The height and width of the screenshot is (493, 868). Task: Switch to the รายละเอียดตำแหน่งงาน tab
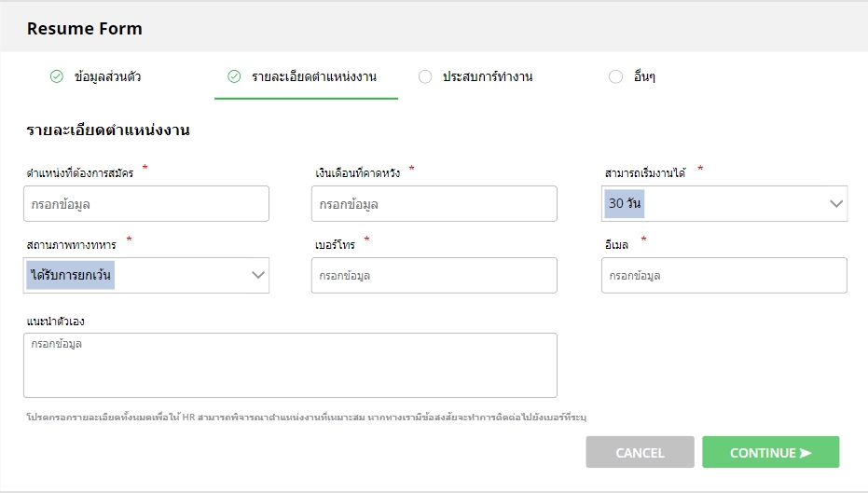click(x=314, y=76)
